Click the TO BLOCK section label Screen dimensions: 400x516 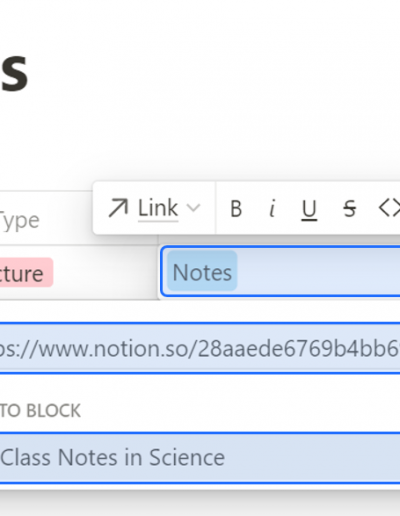pyautogui.click(x=40, y=411)
